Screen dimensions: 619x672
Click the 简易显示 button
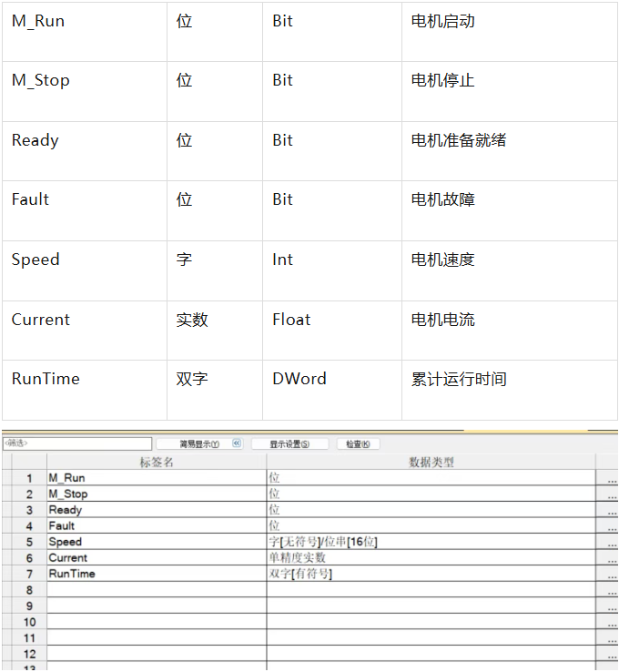click(199, 444)
